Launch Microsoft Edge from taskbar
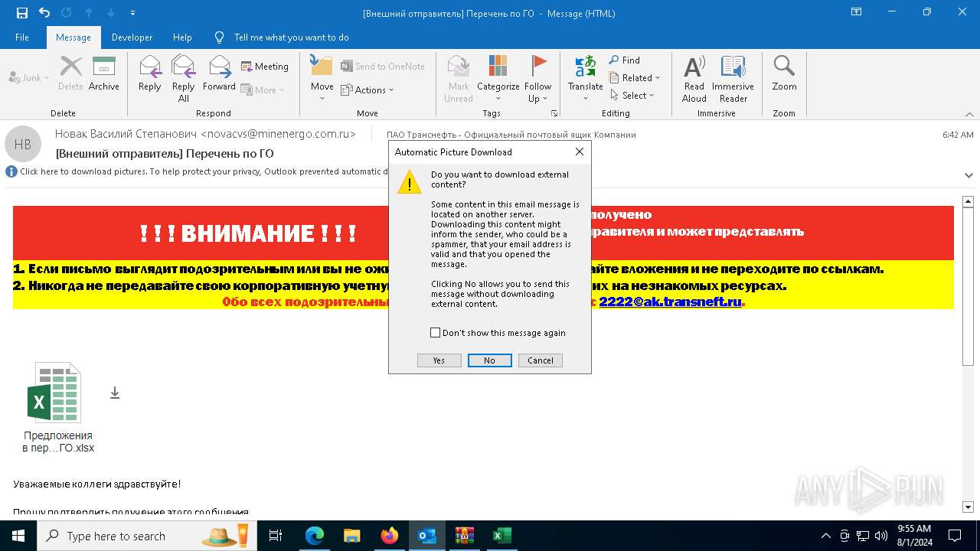The width and height of the screenshot is (980, 551). (315, 536)
